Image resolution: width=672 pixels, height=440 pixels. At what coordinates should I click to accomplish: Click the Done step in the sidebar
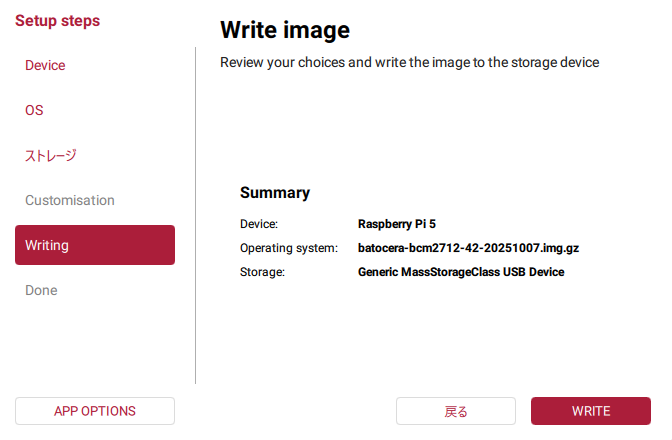pos(41,290)
